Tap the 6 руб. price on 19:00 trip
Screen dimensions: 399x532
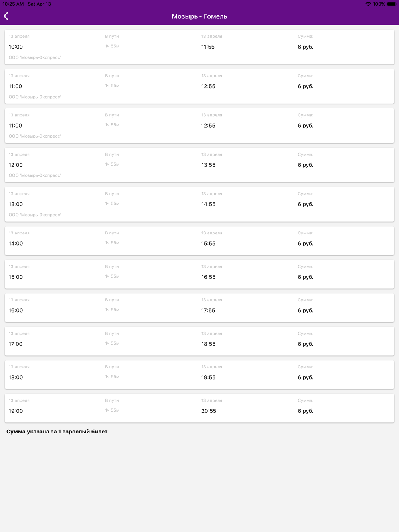point(305,411)
